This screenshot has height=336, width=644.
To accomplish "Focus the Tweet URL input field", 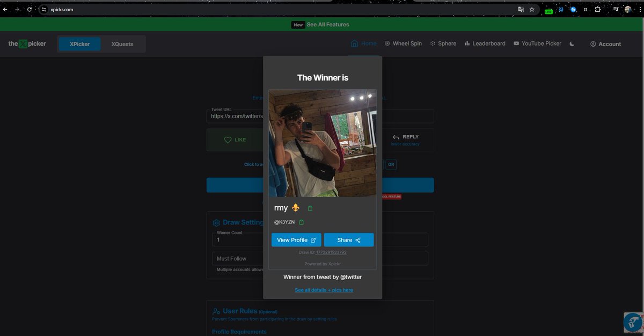I will [x=320, y=116].
